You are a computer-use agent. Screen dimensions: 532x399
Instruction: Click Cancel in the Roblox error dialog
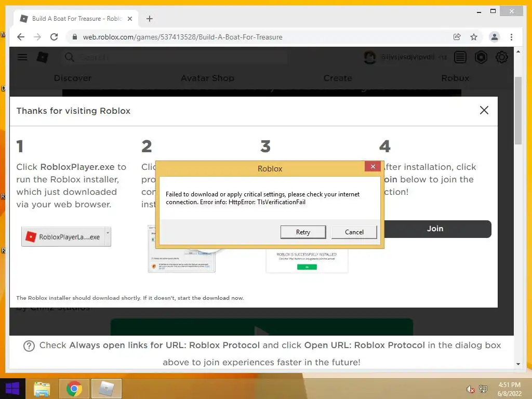tap(354, 232)
